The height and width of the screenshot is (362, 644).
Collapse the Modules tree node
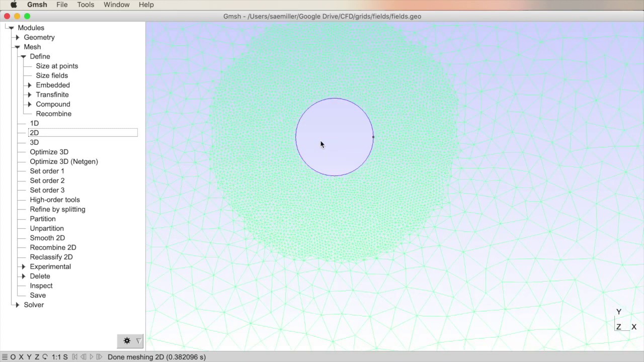[x=11, y=28]
